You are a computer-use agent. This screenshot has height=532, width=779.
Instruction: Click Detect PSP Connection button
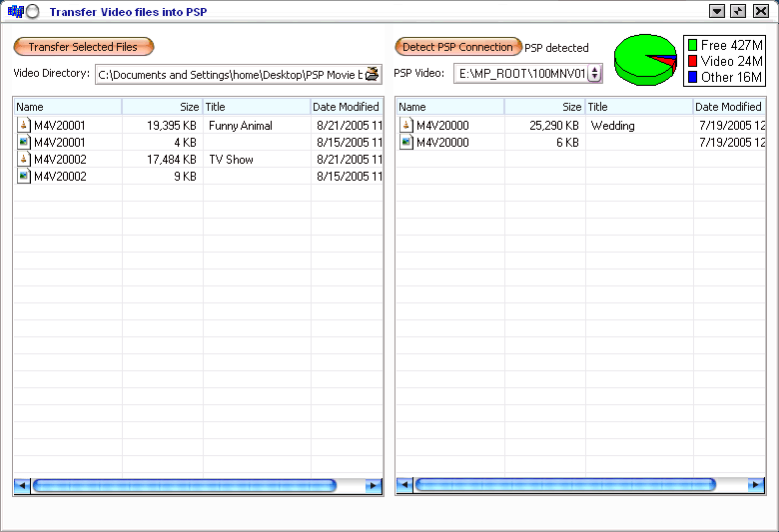(x=457, y=47)
